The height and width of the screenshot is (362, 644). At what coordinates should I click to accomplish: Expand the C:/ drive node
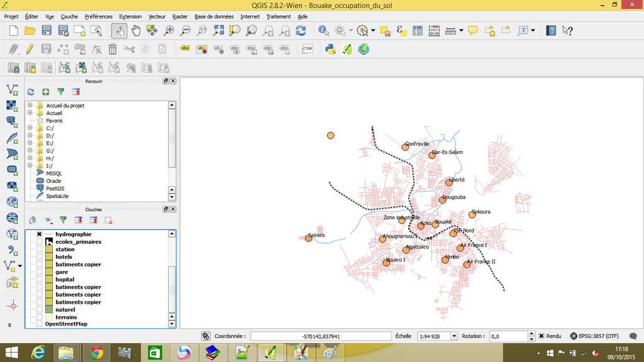(30, 128)
